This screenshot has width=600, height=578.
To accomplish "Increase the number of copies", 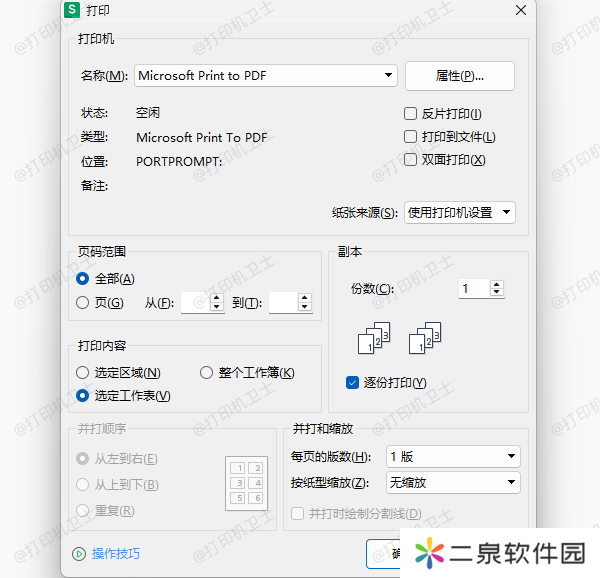I will tap(497, 284).
